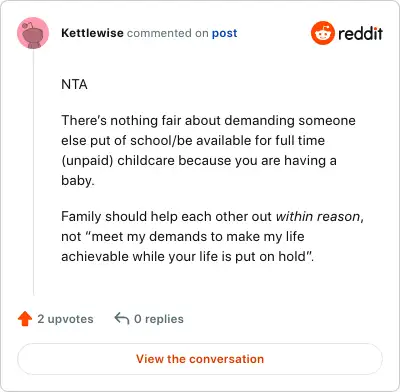Upvote using the orange arrow icon

[25, 319]
